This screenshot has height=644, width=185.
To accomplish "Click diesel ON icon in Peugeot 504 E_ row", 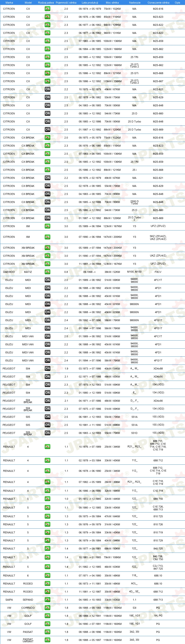I will (x=48, y=392).
